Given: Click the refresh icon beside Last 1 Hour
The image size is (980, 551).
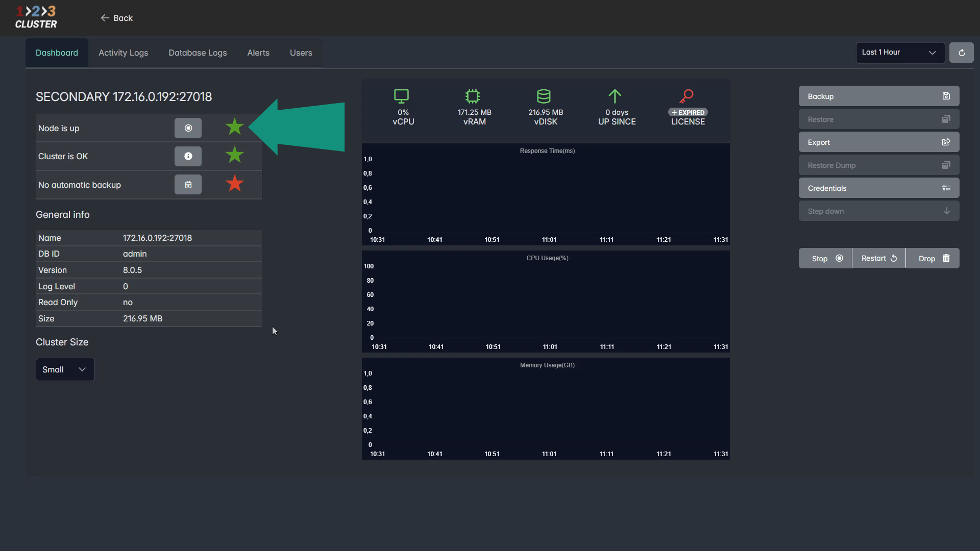Looking at the screenshot, I should [x=961, y=53].
